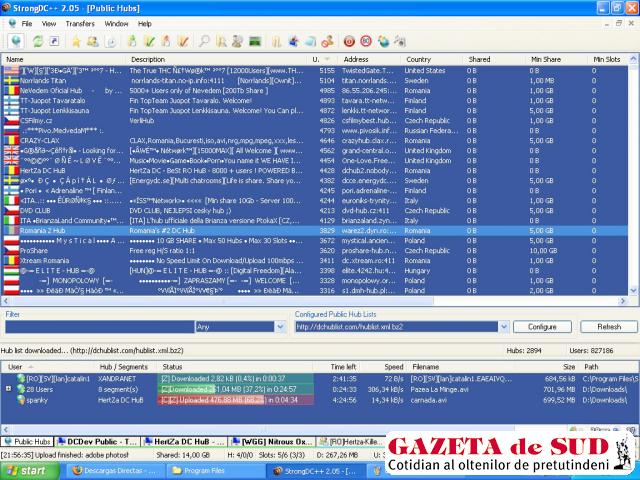Switch to Descargas Directas taskbar window
The image size is (640, 480).
pyautogui.click(x=116, y=471)
